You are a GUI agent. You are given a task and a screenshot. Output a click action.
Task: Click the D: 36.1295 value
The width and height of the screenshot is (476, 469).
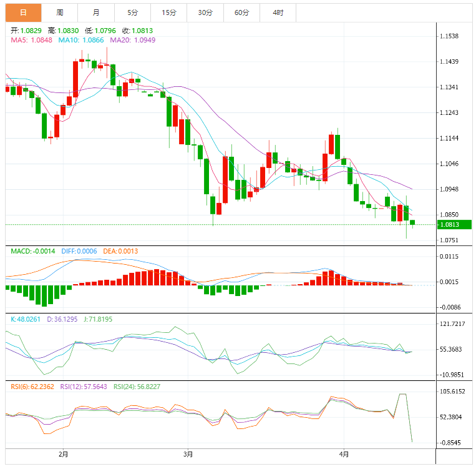pos(62,320)
